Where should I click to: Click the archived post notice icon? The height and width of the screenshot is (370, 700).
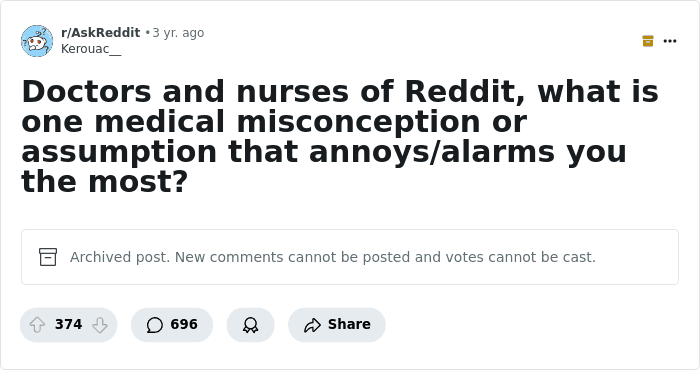48,257
